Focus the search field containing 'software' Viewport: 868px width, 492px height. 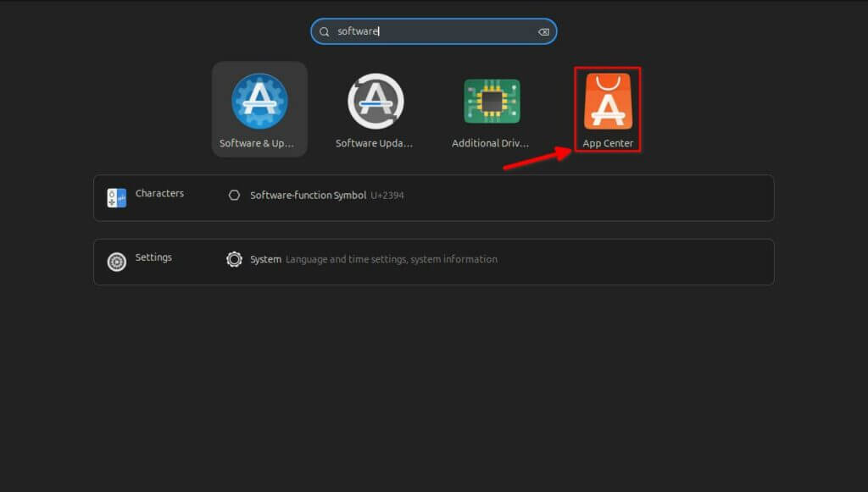433,31
